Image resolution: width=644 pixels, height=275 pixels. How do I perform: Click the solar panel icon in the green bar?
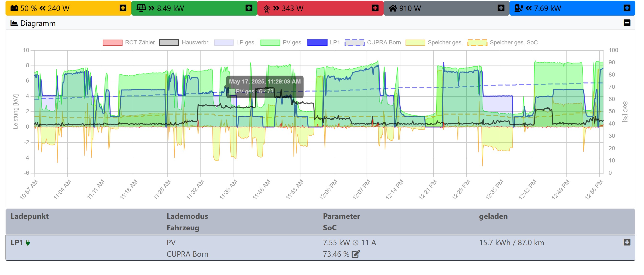[141, 8]
